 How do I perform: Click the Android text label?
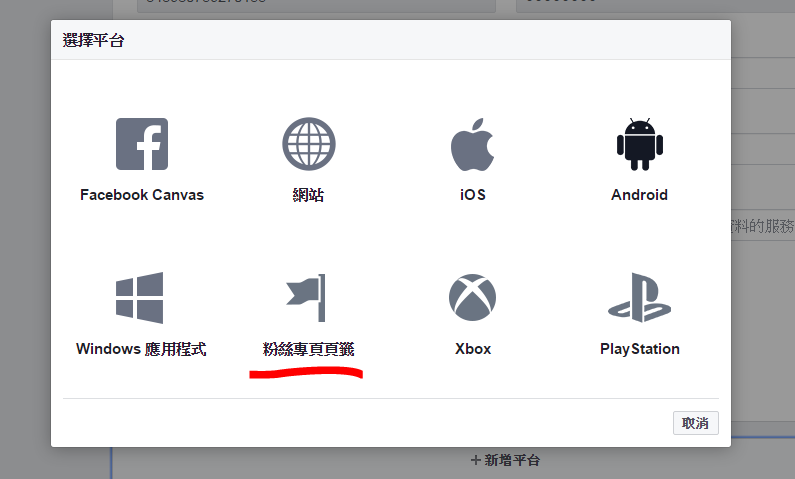(x=639, y=195)
